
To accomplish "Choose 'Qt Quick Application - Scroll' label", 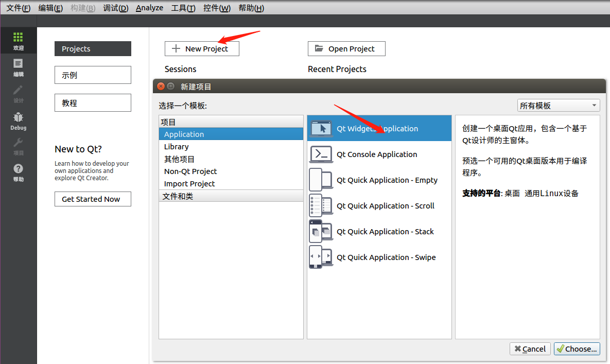I will tap(386, 206).
